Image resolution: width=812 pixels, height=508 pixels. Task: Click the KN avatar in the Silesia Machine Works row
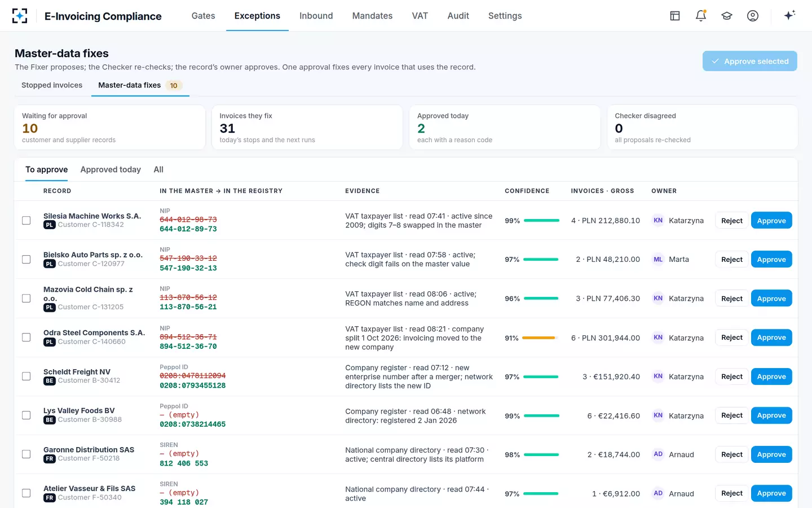[658, 221]
